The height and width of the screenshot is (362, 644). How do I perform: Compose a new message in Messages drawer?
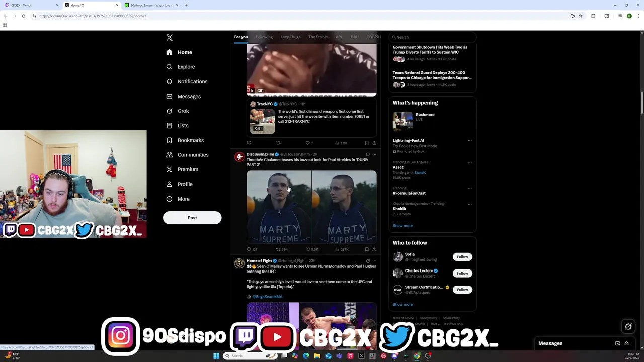[617, 343]
